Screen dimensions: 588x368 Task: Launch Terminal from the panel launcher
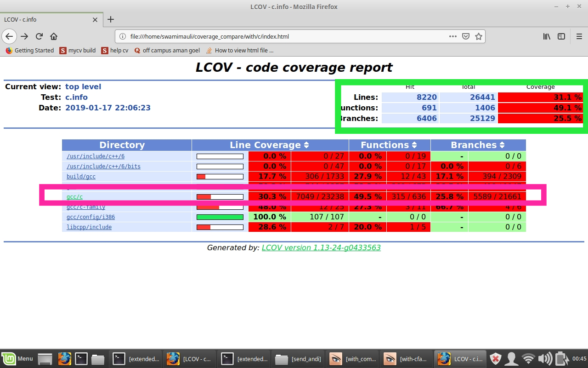[81, 359]
